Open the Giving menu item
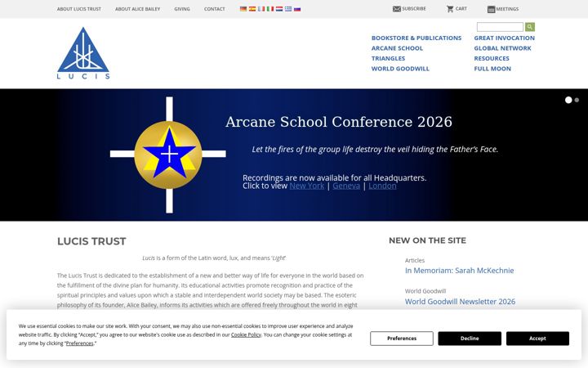This screenshot has width=588, height=368. click(182, 9)
